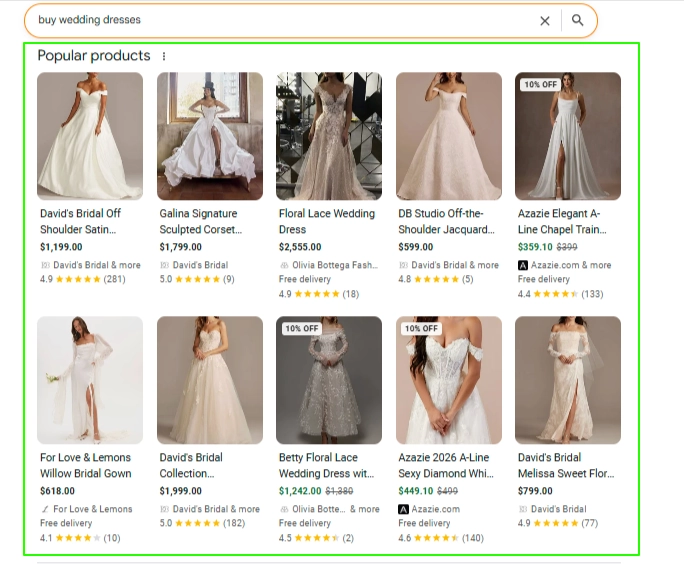Click the magnifying glass search icon
The height and width of the screenshot is (564, 684).
577,20
